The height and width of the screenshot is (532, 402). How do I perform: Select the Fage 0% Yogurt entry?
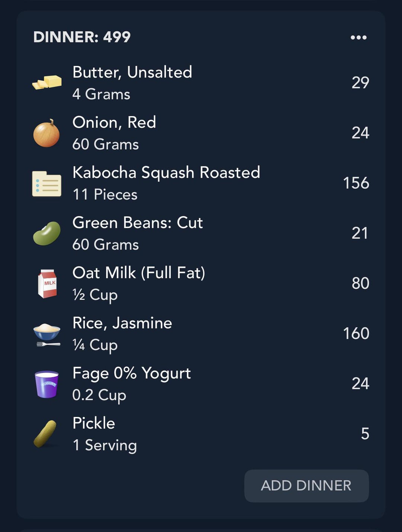pos(201,384)
